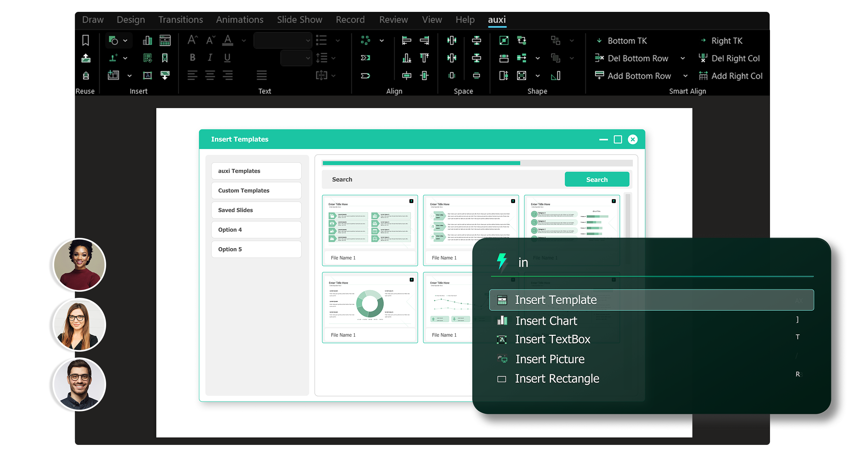Click the green Search button

[597, 180]
